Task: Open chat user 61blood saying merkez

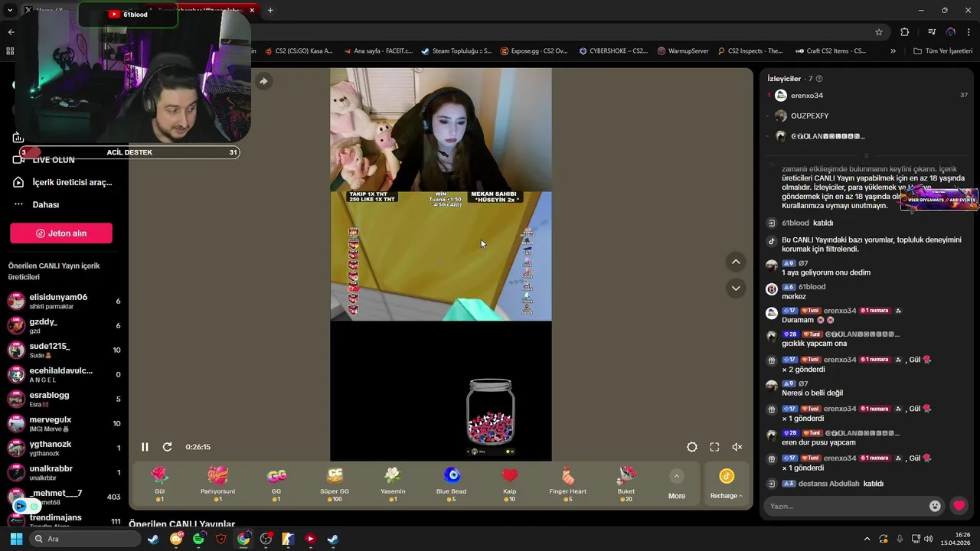Action: 812,287
